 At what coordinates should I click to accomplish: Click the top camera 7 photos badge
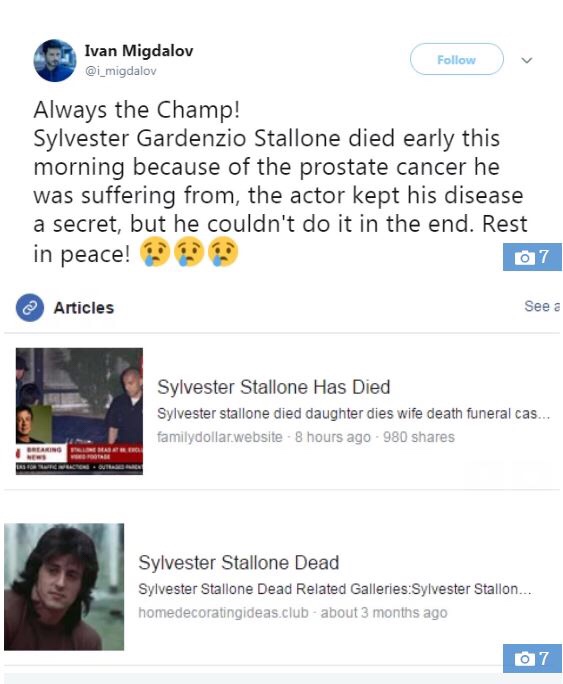pyautogui.click(x=532, y=257)
